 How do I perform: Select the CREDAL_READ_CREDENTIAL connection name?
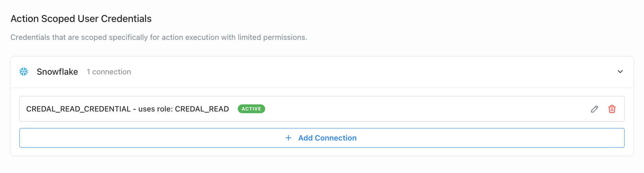click(x=78, y=109)
